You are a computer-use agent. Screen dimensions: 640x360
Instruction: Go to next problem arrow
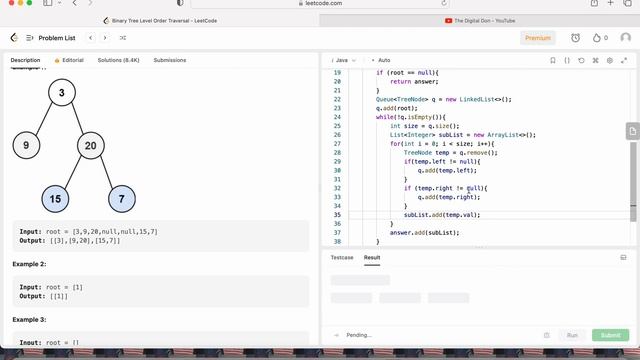(105, 38)
